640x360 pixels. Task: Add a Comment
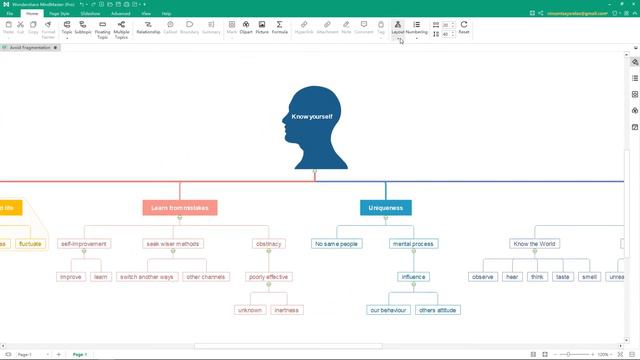[364, 27]
